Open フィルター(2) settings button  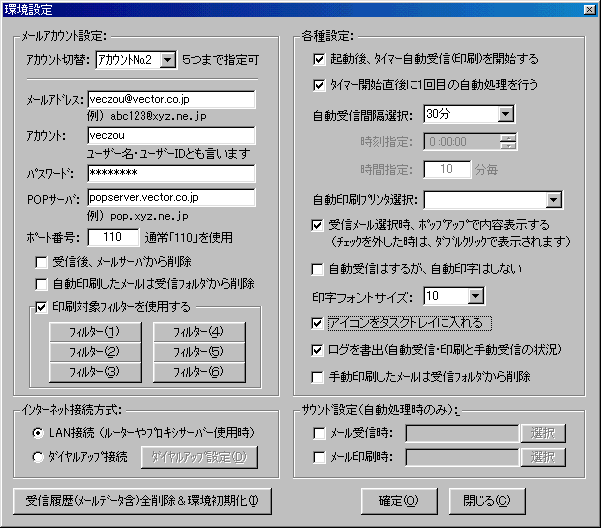pyautogui.click(x=95, y=352)
